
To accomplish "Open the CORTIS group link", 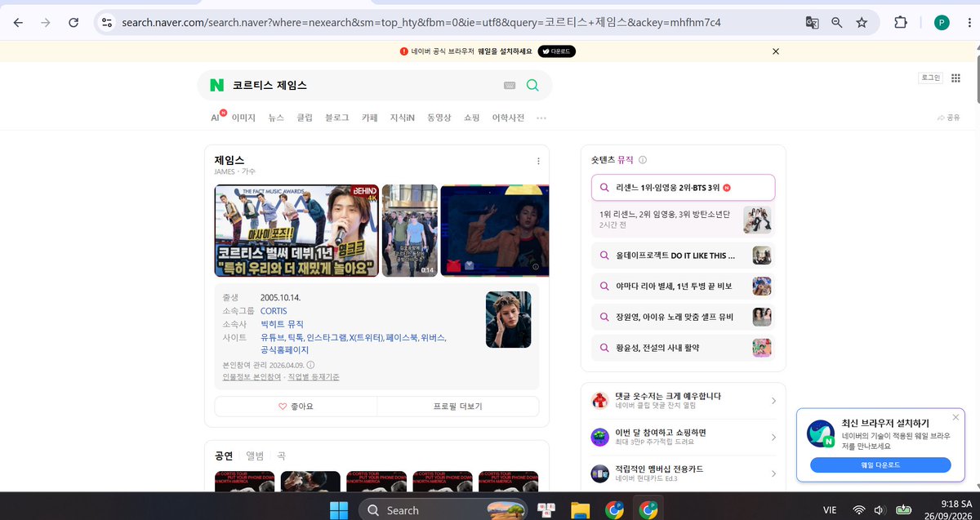I will point(274,311).
